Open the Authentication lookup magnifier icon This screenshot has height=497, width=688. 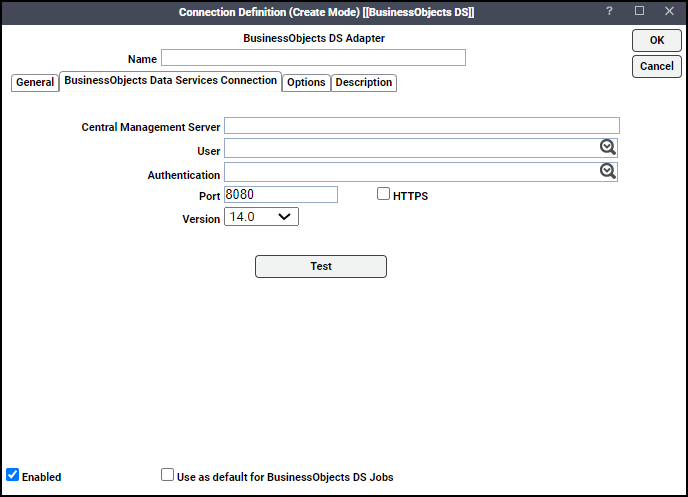coord(608,171)
